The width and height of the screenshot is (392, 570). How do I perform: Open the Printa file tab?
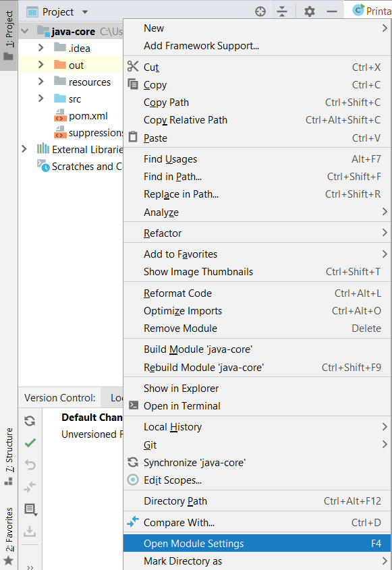tap(371, 11)
